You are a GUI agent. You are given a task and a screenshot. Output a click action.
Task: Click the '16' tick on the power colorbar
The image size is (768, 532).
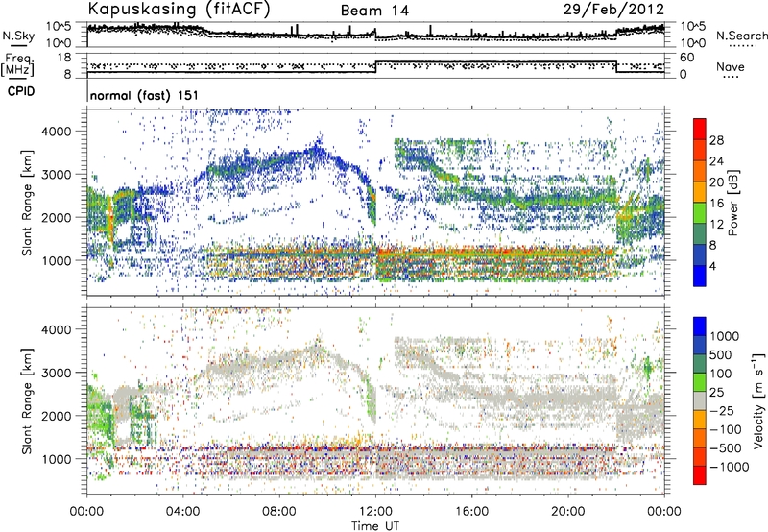(716, 204)
